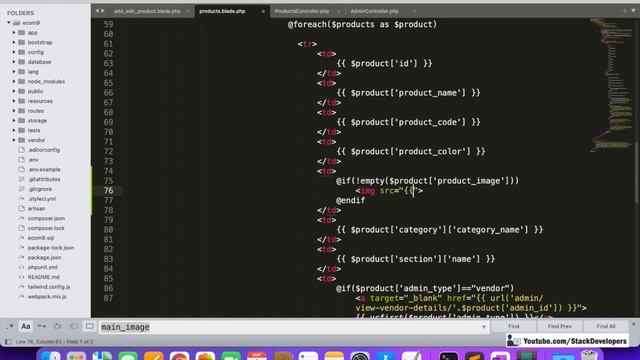This screenshot has height=360, width=640.
Task: Expand the node_modules folder
Action: coord(14,82)
